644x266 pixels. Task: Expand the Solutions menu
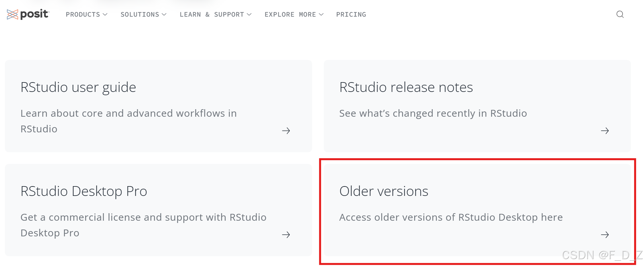143,14
